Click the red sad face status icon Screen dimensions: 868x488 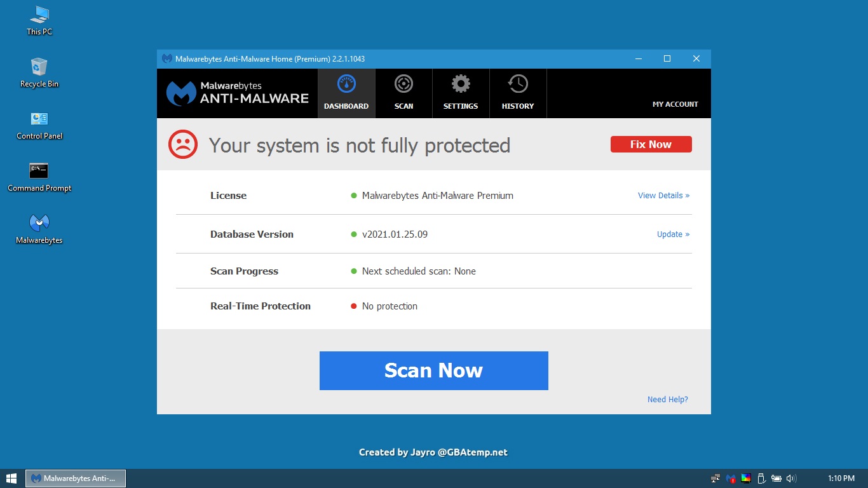(x=183, y=144)
